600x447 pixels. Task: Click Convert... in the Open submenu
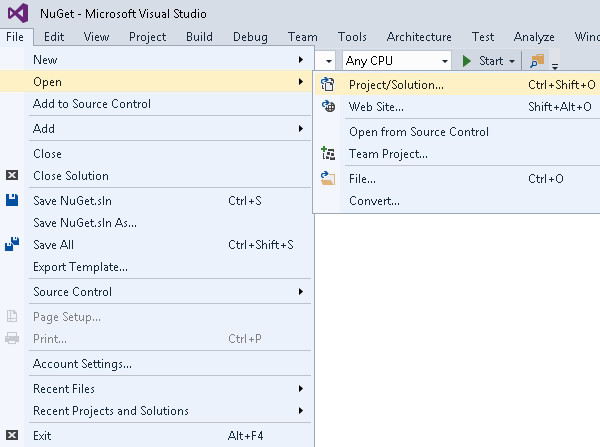coord(374,201)
